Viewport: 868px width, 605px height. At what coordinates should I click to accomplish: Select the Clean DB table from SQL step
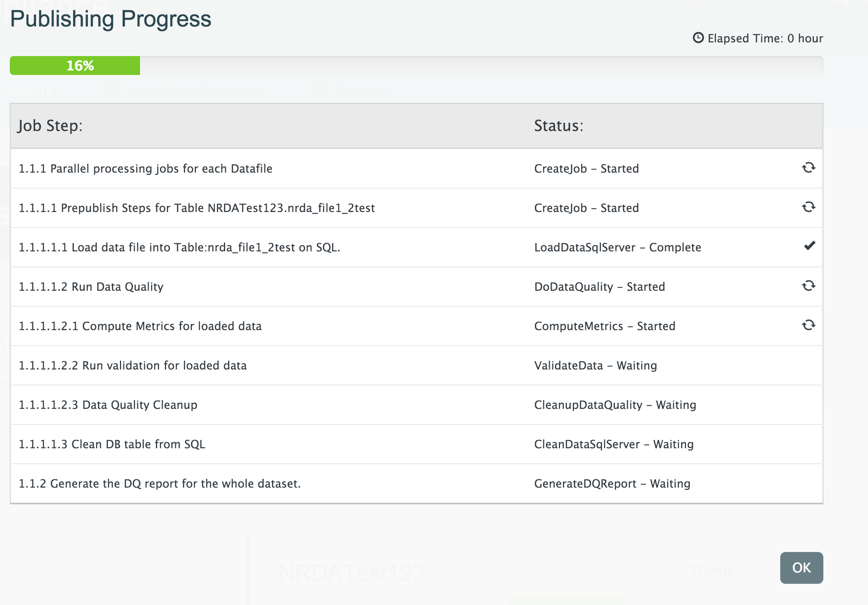[x=112, y=444]
